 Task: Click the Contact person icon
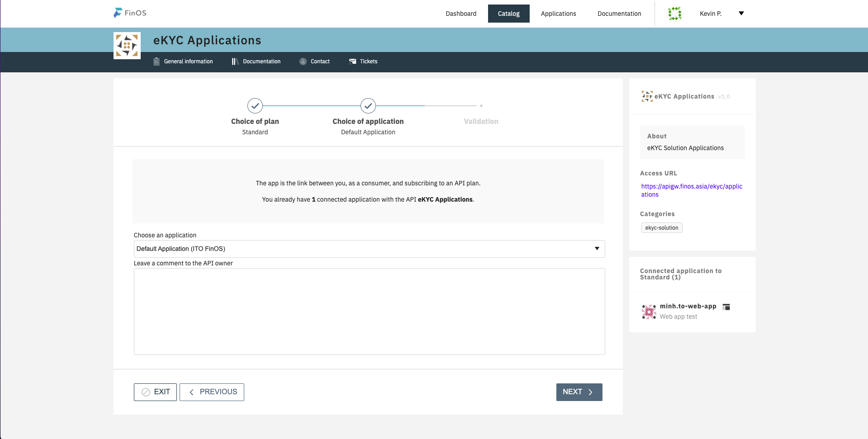click(x=303, y=61)
